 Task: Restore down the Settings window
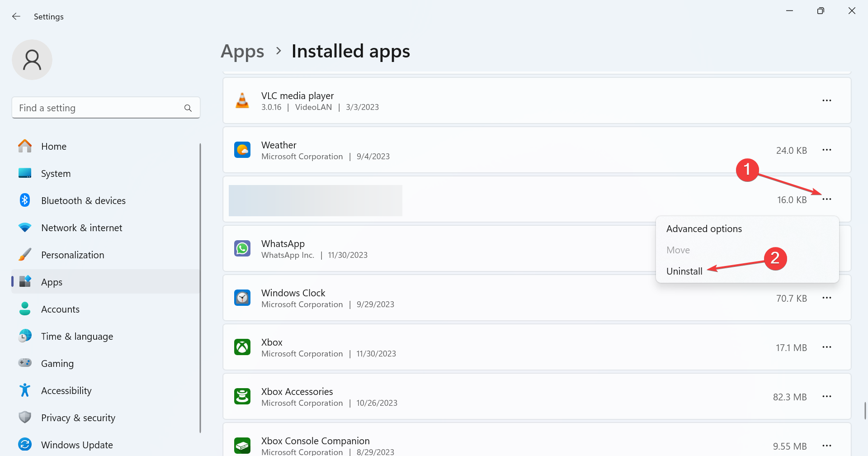[821, 11]
